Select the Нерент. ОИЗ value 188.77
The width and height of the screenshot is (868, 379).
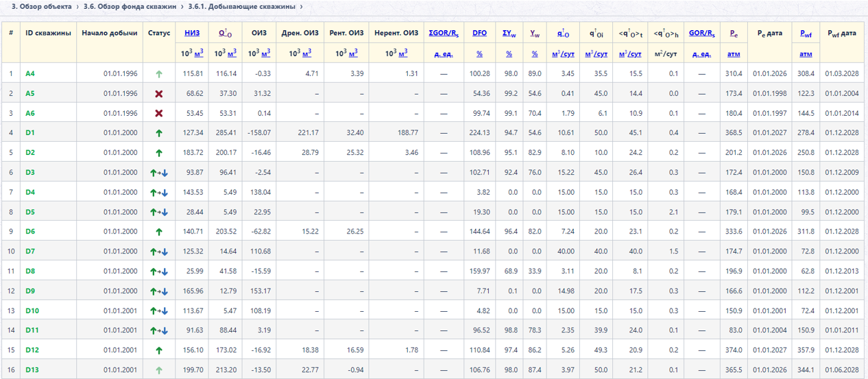tap(407, 133)
